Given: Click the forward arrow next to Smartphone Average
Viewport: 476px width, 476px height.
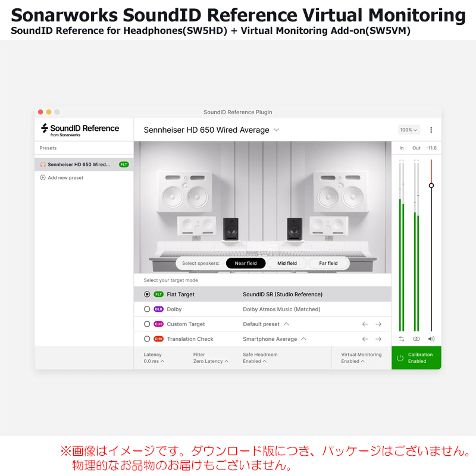Looking at the screenshot, I should pos(379,339).
